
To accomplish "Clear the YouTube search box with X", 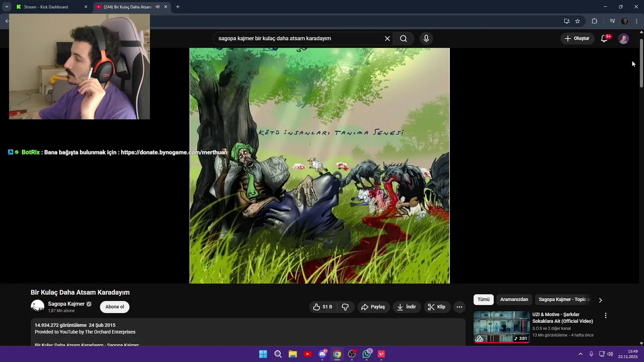I will click(x=387, y=38).
